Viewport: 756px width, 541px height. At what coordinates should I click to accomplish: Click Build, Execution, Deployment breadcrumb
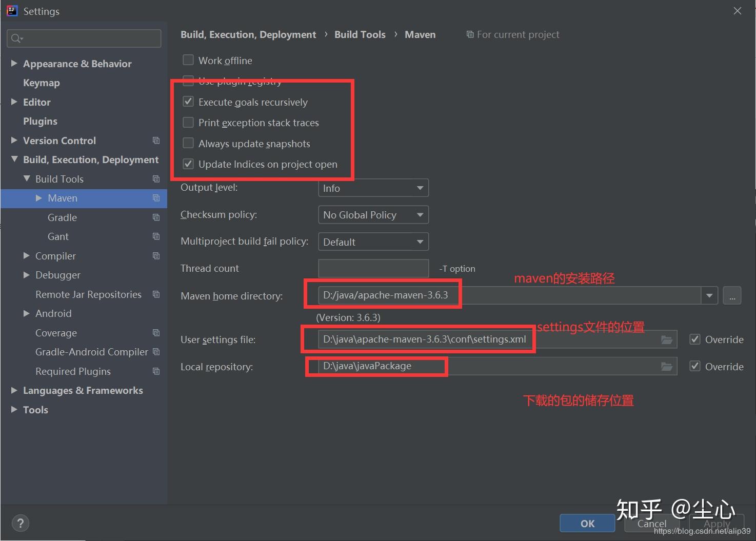pyautogui.click(x=248, y=34)
